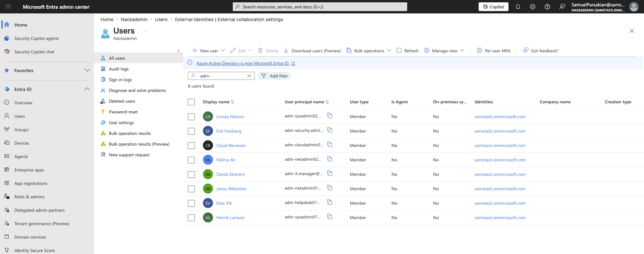Tick the Jonas Wikström checkbox
The image size is (644, 254).
[192, 189]
